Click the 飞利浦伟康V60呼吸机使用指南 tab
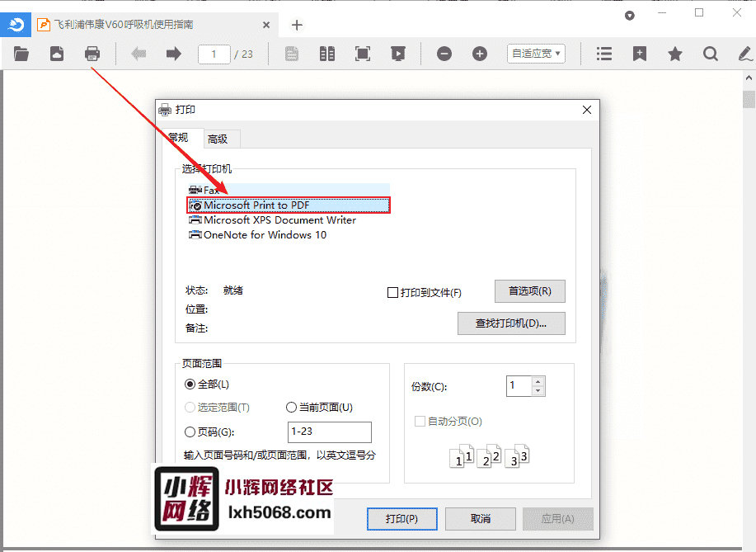The width and height of the screenshot is (756, 552). (x=155, y=25)
